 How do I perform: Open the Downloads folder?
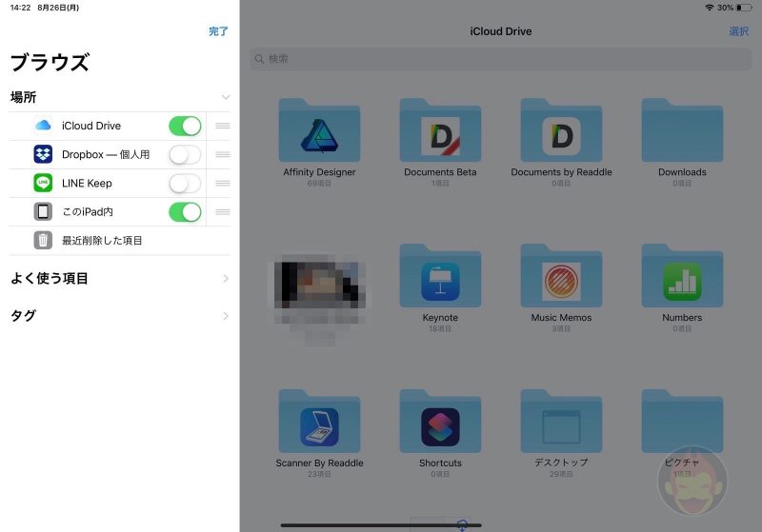pos(682,130)
